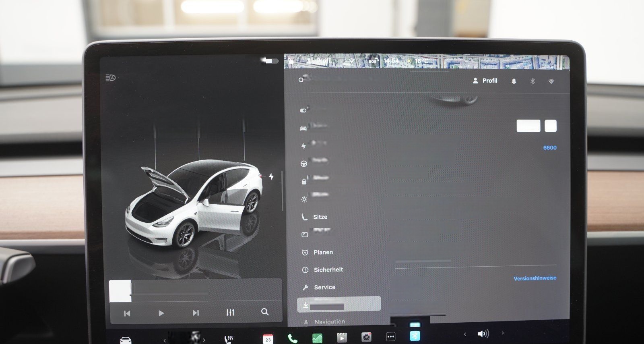
Task: Open the display-screen icon menu entry
Action: coord(305,234)
